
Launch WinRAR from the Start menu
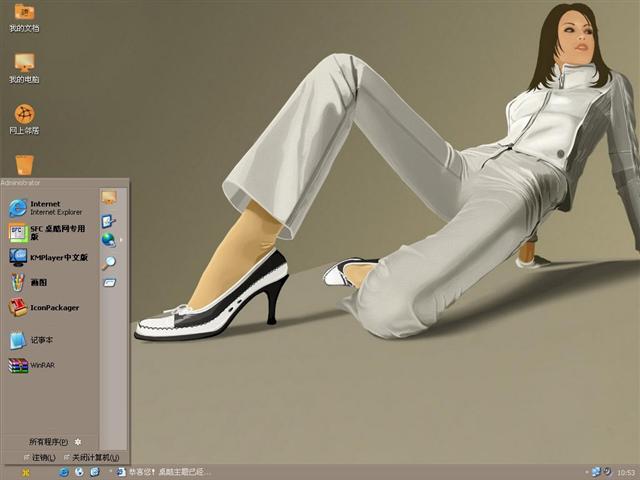(40, 365)
